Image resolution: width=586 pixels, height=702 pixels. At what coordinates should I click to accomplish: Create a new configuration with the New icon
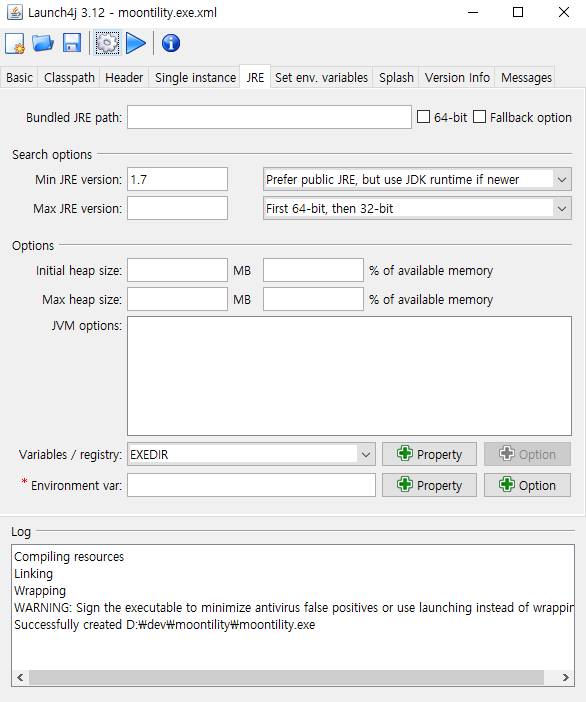click(15, 43)
